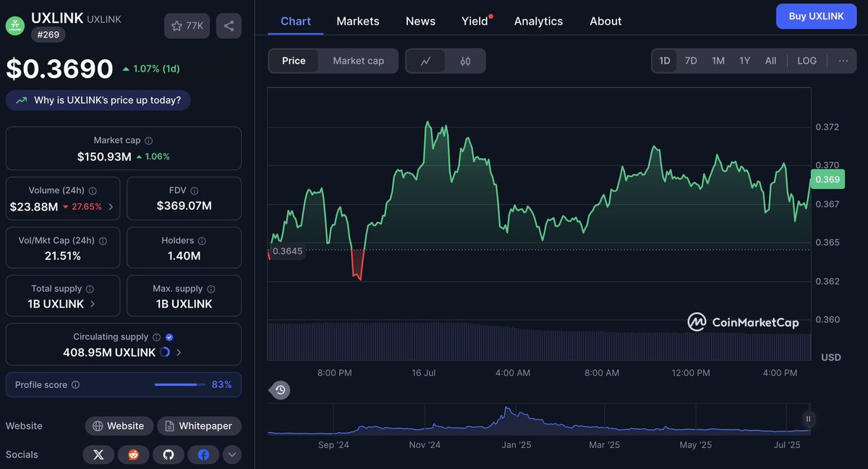
Task: Open the Analytics tab
Action: [x=538, y=21]
